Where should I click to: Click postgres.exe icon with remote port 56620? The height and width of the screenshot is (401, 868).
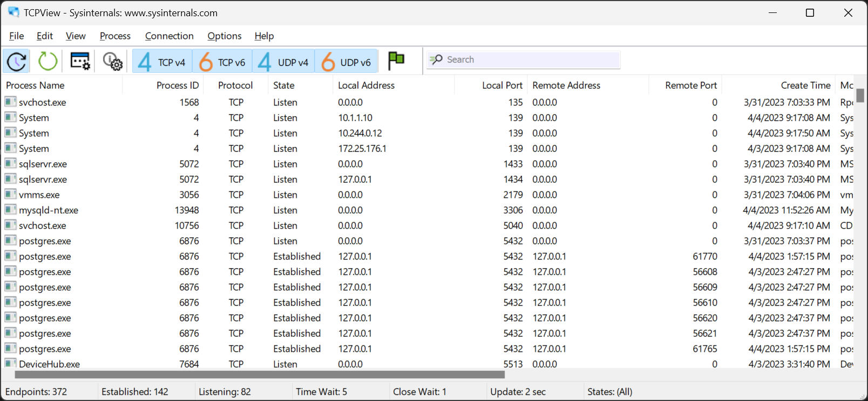(x=10, y=317)
